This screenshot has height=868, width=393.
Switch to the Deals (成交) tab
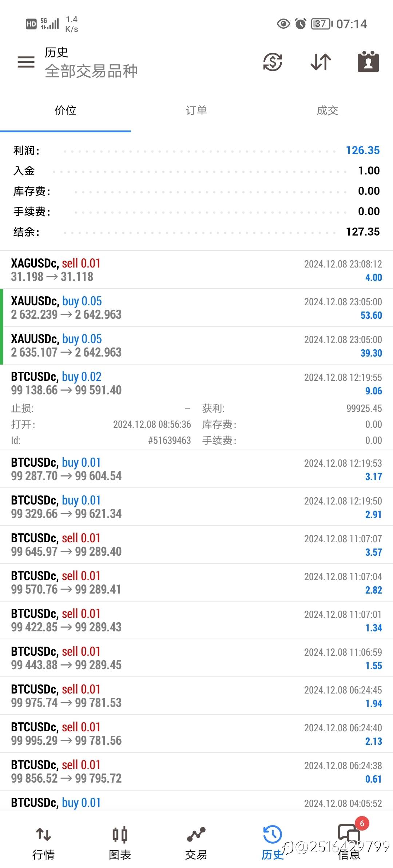click(327, 110)
